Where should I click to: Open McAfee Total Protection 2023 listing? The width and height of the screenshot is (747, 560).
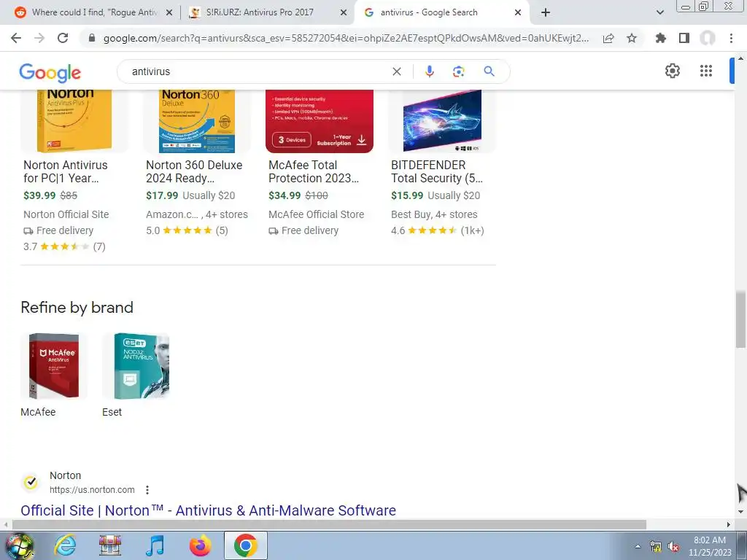click(314, 171)
